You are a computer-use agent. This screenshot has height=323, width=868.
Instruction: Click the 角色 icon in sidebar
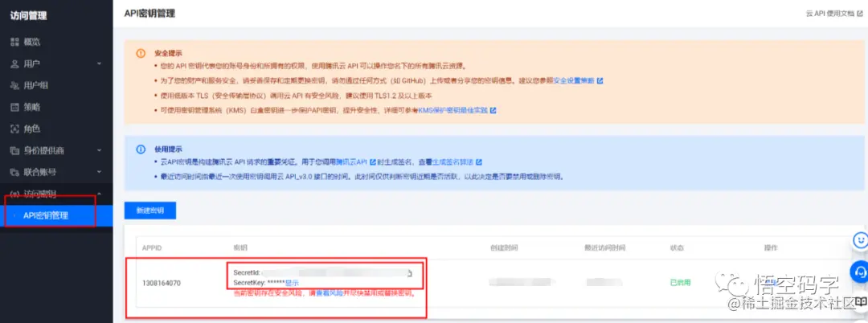15,129
